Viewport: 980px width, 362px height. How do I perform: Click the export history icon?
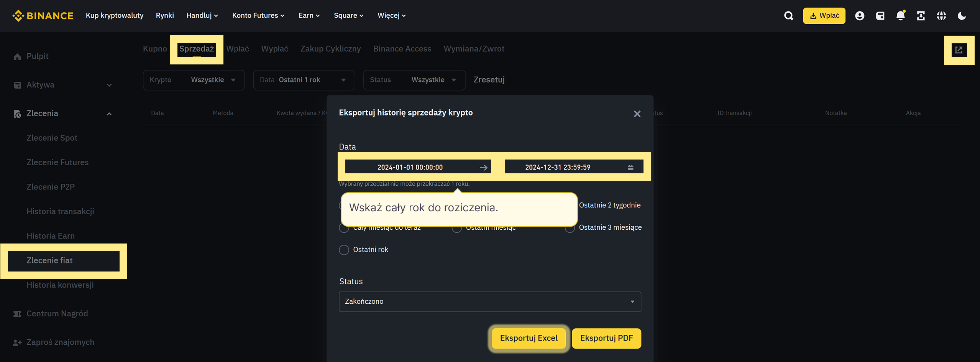pyautogui.click(x=959, y=50)
